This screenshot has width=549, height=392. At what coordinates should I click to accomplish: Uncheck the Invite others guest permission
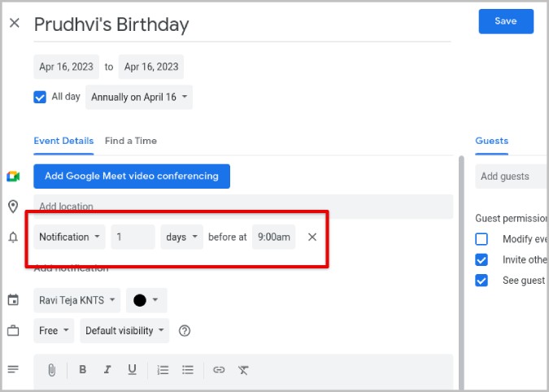481,259
